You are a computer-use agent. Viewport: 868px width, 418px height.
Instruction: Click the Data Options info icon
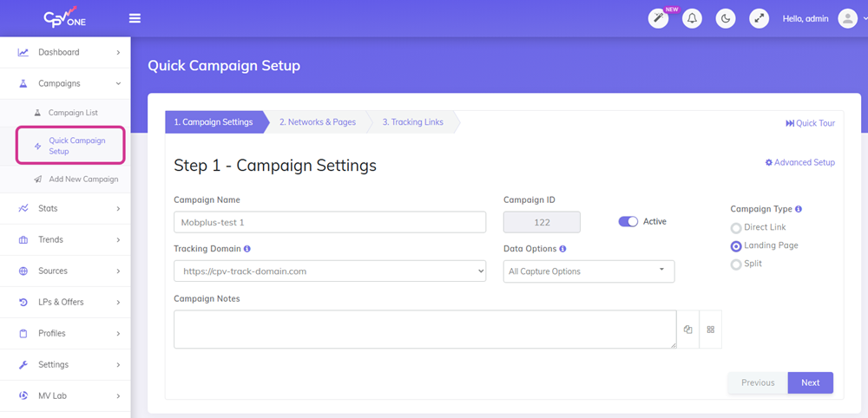[562, 249]
